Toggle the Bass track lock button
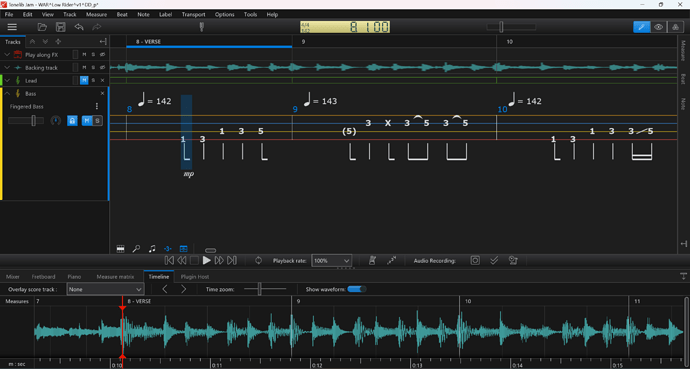The height and width of the screenshot is (369, 690). coord(72,121)
